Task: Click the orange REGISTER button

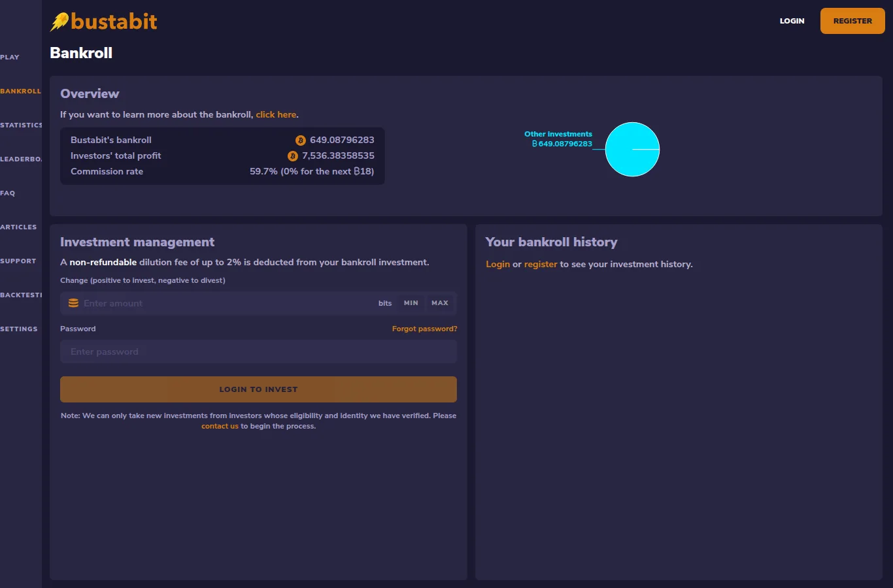Action: [852, 21]
